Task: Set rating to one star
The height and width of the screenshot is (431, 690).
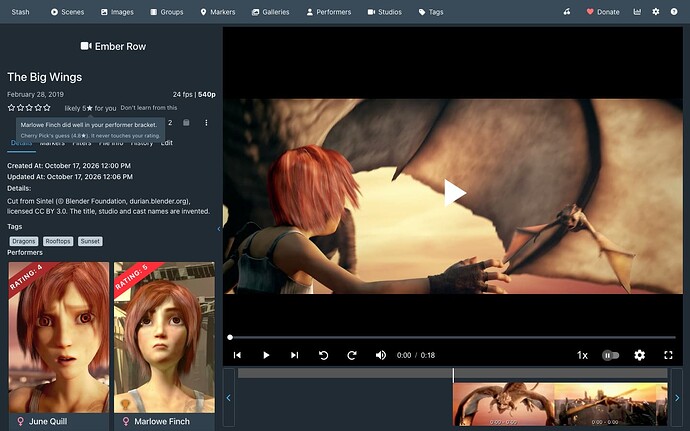Action: (11, 107)
